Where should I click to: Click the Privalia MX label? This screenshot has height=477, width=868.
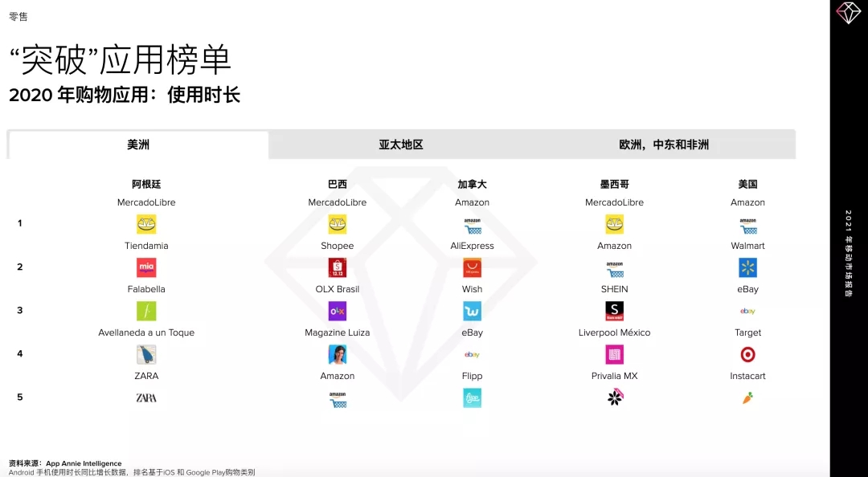pos(615,377)
